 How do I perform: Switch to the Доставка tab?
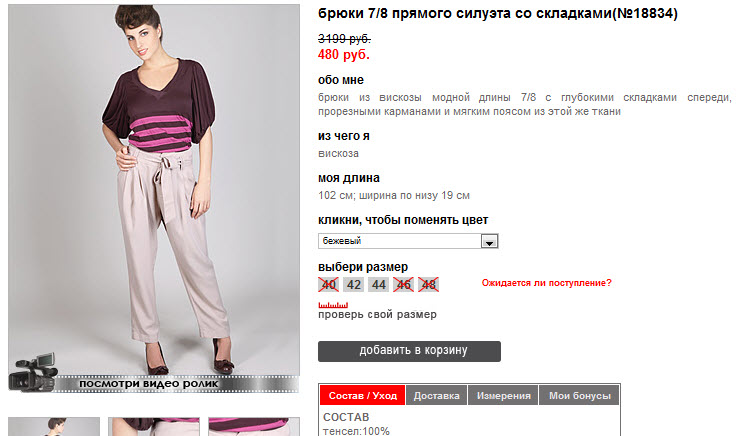437,396
